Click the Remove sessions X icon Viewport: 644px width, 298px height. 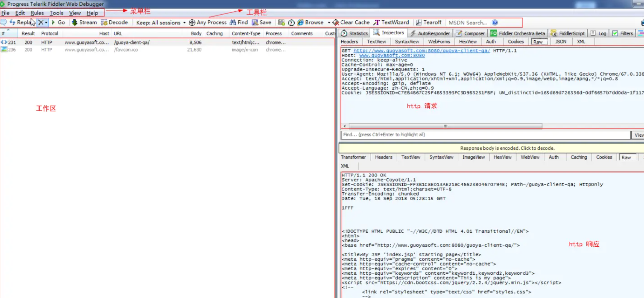click(x=41, y=23)
